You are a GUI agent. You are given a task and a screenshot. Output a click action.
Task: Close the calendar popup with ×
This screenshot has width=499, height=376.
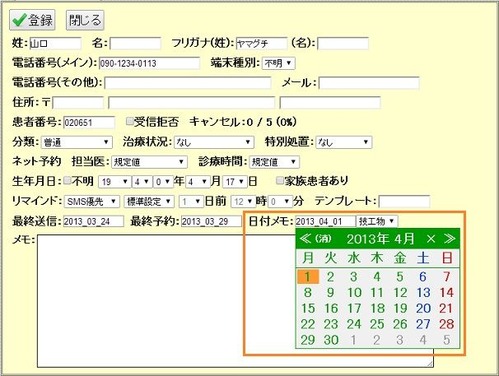(x=431, y=239)
